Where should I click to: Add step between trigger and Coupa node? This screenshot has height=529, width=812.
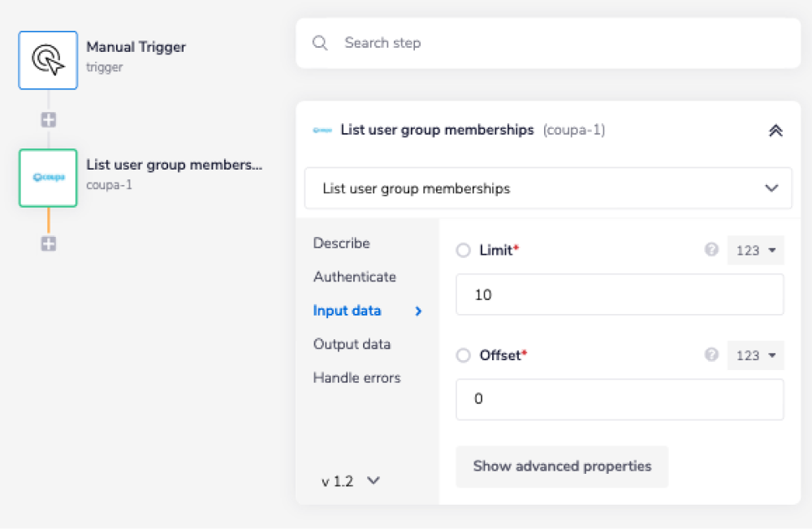pyautogui.click(x=49, y=120)
